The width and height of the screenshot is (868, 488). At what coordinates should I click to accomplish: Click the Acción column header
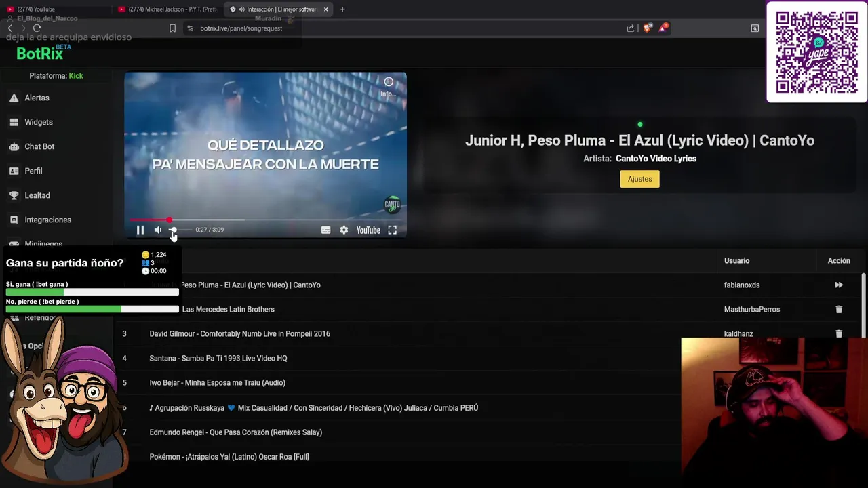(839, 261)
